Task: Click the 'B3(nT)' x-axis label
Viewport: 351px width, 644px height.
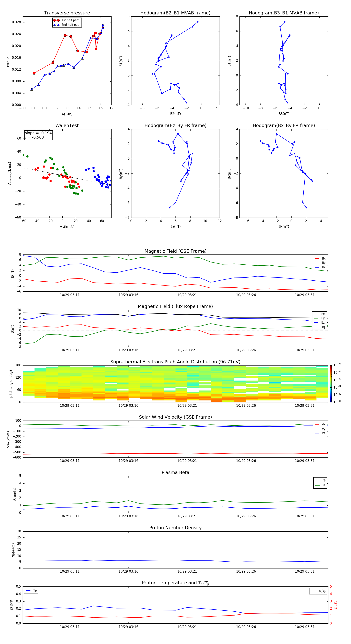Action: 284,114
